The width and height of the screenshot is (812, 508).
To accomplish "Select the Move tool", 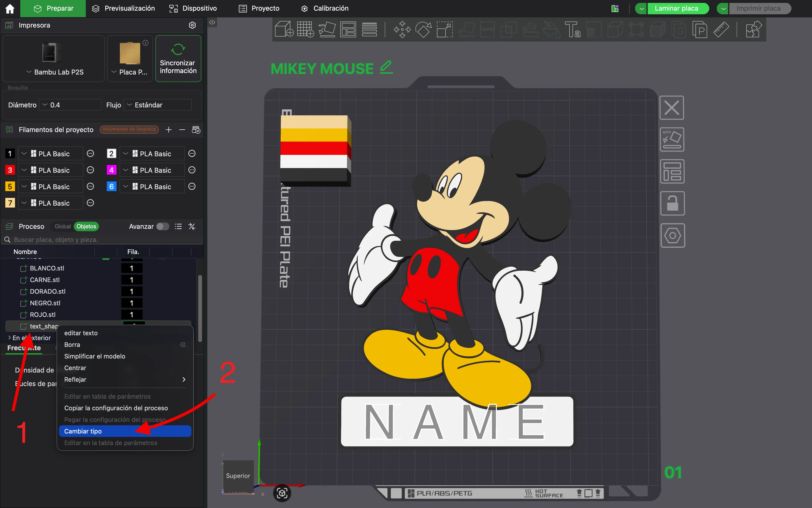I will coord(402,29).
